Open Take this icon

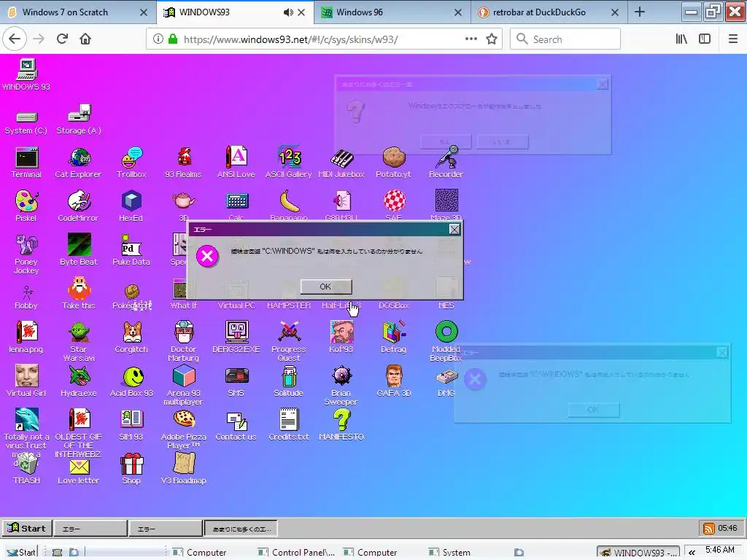tap(79, 293)
